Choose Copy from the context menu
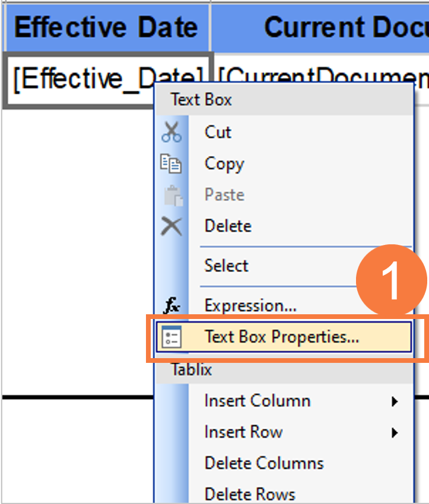 click(224, 163)
